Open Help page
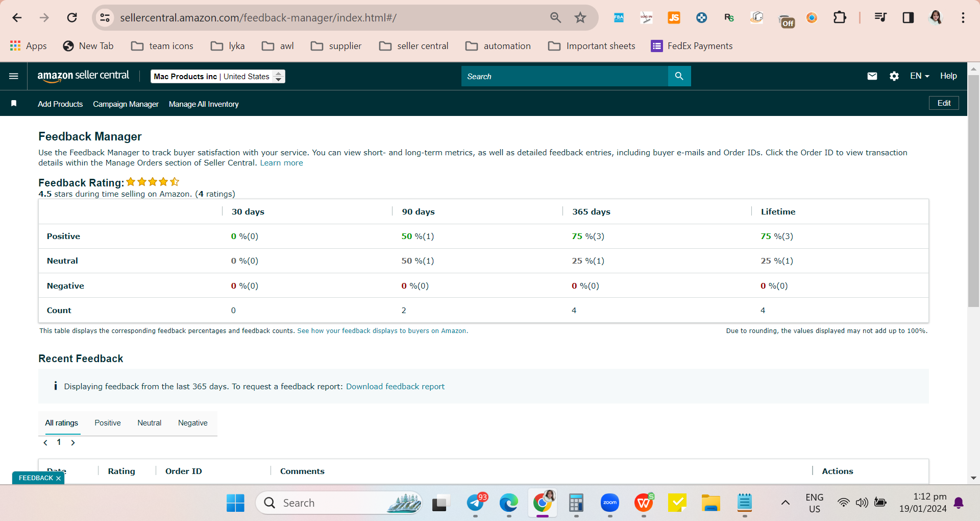This screenshot has height=521, width=980. 948,76
